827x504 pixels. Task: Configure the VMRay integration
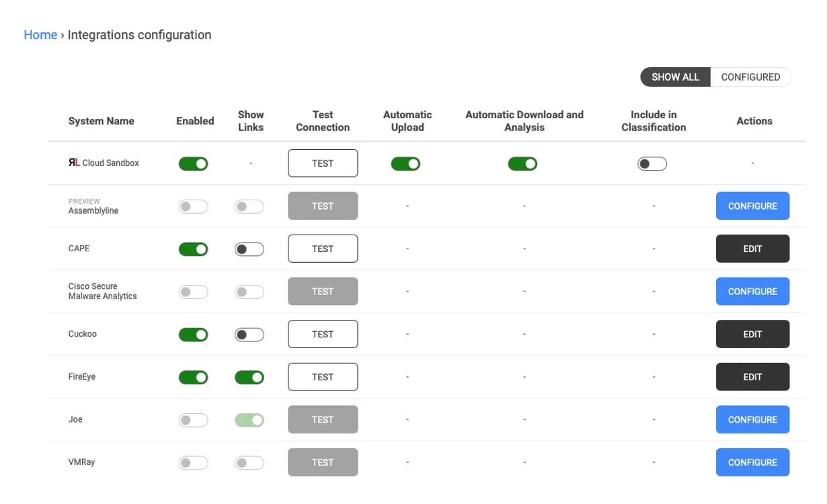(752, 462)
